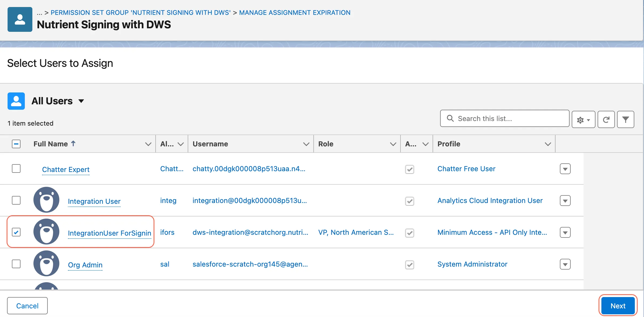Open Analytics Cloud Integration User profile
Viewport: 644px width, 317px height.
click(490, 201)
